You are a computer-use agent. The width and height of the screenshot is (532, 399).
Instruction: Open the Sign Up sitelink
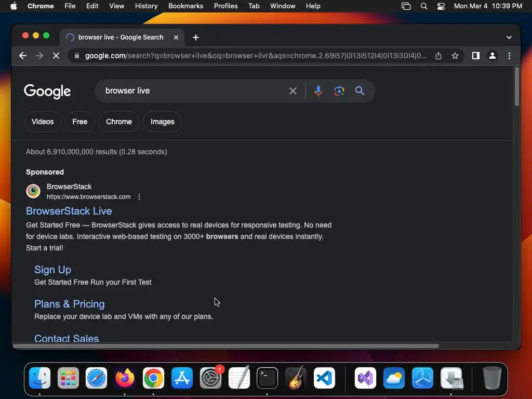tap(52, 270)
